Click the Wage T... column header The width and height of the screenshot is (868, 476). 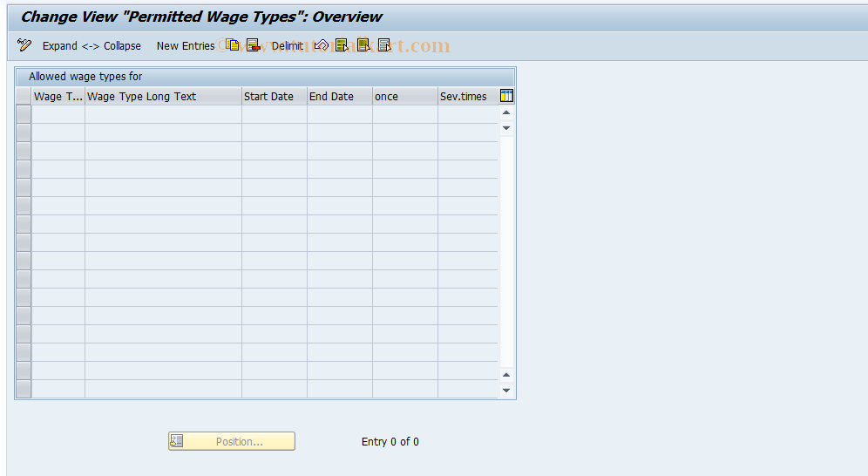[x=58, y=96]
